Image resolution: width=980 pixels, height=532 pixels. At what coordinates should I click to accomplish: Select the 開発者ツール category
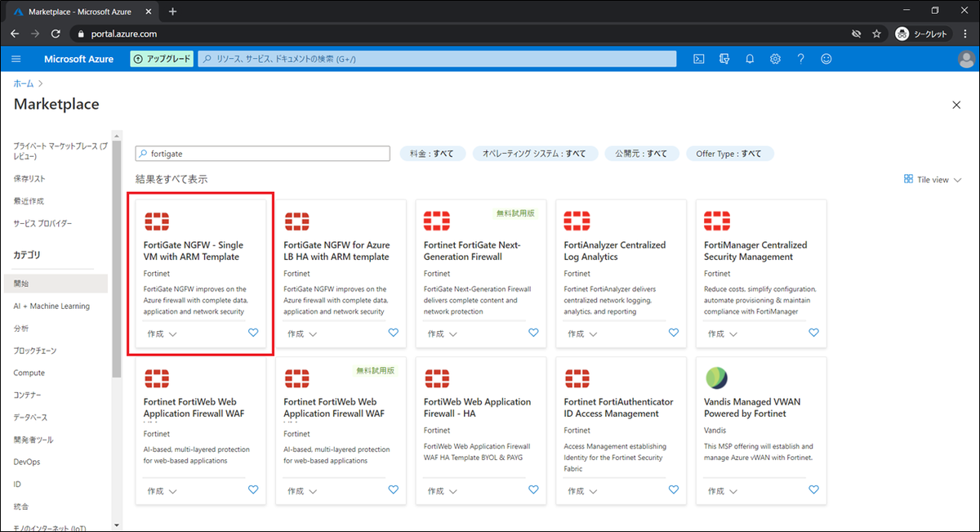[33, 440]
